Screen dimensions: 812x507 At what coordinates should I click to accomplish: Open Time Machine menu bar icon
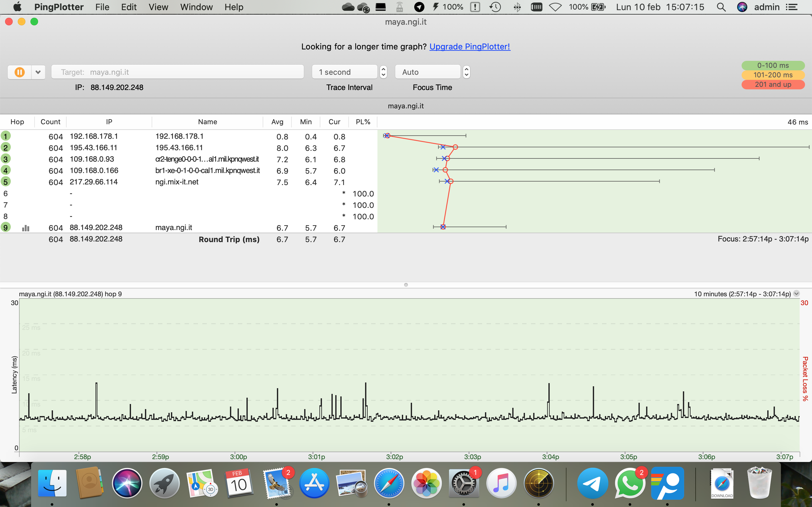point(495,7)
